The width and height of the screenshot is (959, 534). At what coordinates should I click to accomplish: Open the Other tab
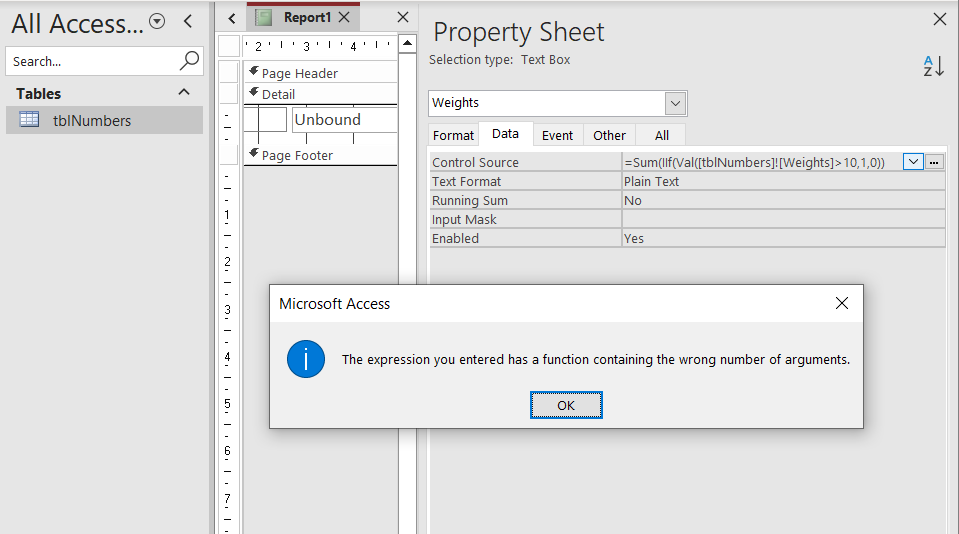click(x=609, y=135)
